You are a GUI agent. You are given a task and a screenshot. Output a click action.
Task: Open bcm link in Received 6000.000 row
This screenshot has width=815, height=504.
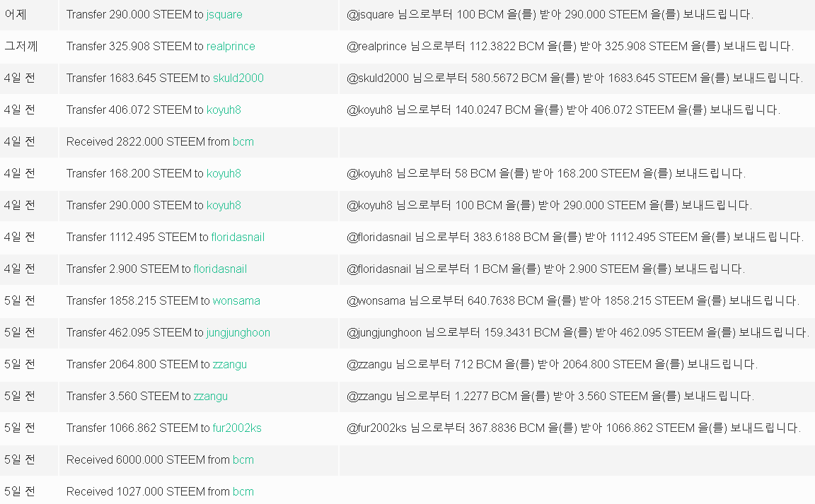243,459
